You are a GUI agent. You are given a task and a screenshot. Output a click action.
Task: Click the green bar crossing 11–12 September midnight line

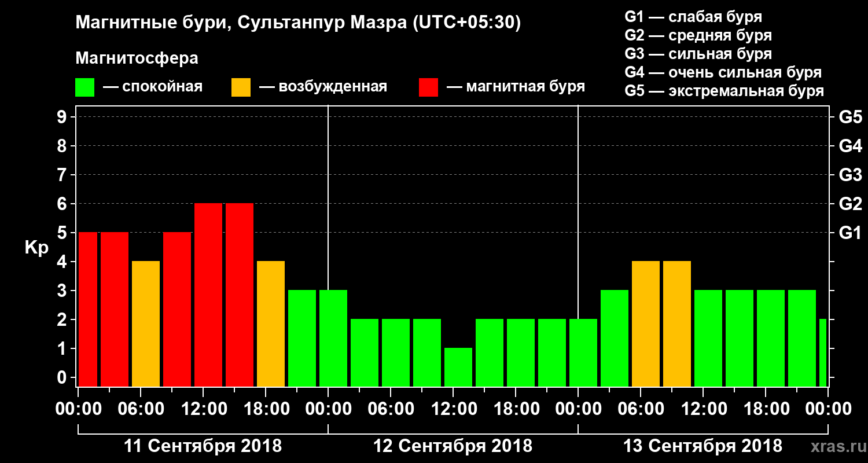click(333, 339)
